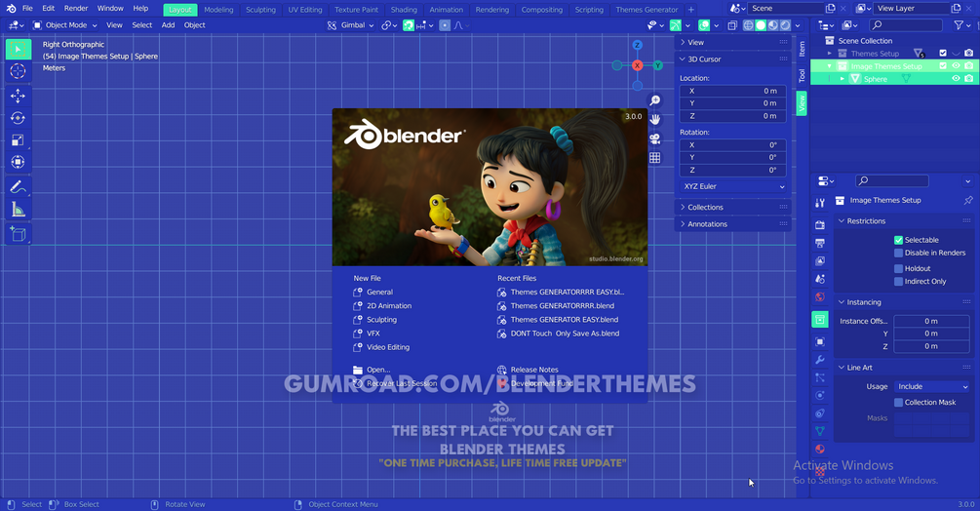Click the Z axis gizmo circle
980x511 pixels.
(x=637, y=45)
